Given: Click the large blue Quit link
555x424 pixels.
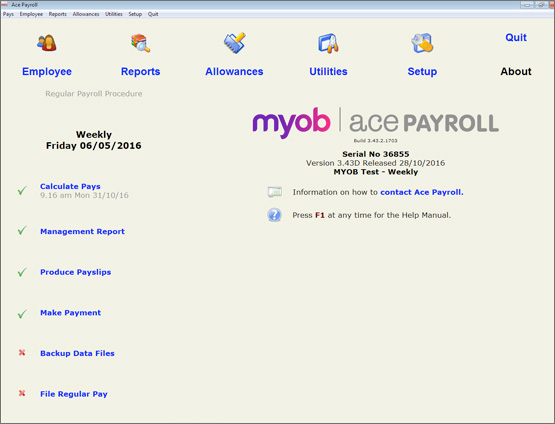Looking at the screenshot, I should click(x=516, y=38).
